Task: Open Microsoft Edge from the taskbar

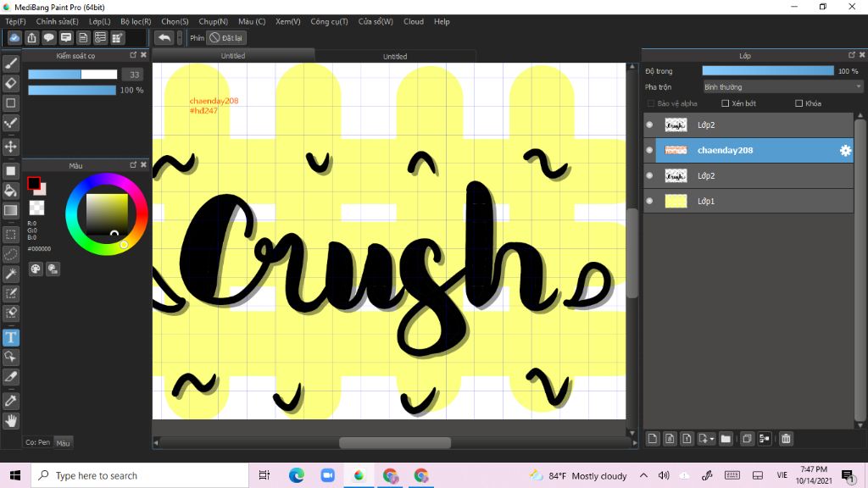Action: click(296, 475)
